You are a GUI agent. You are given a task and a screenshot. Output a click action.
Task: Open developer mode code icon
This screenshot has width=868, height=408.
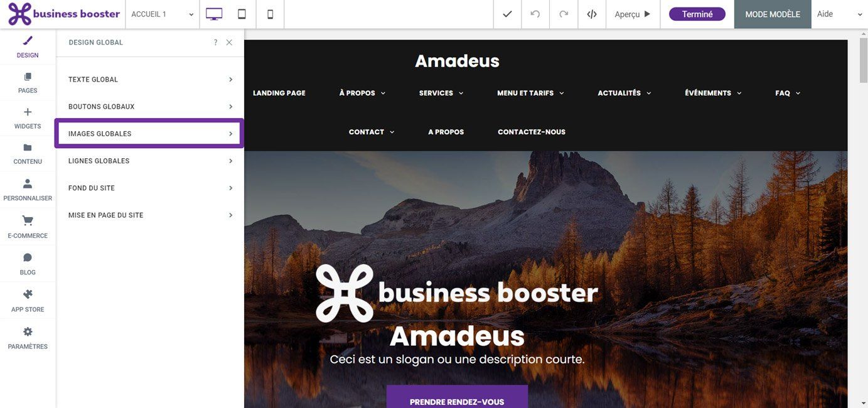click(x=592, y=14)
